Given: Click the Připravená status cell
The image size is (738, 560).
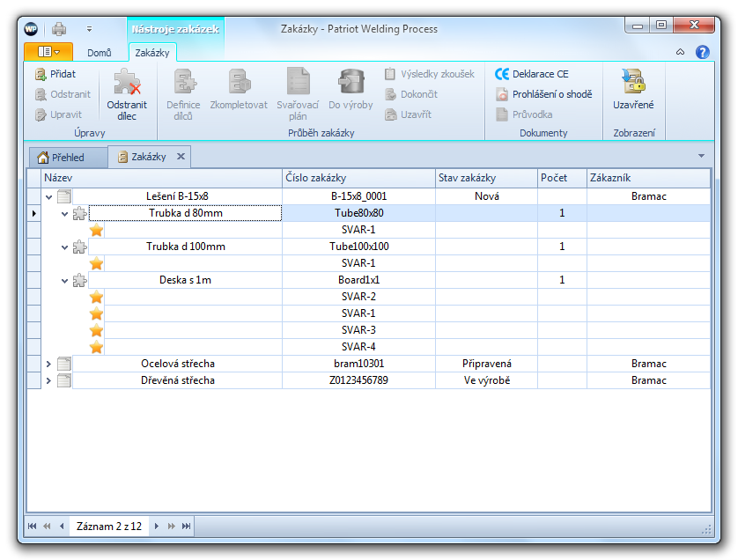Looking at the screenshot, I should 486,364.
